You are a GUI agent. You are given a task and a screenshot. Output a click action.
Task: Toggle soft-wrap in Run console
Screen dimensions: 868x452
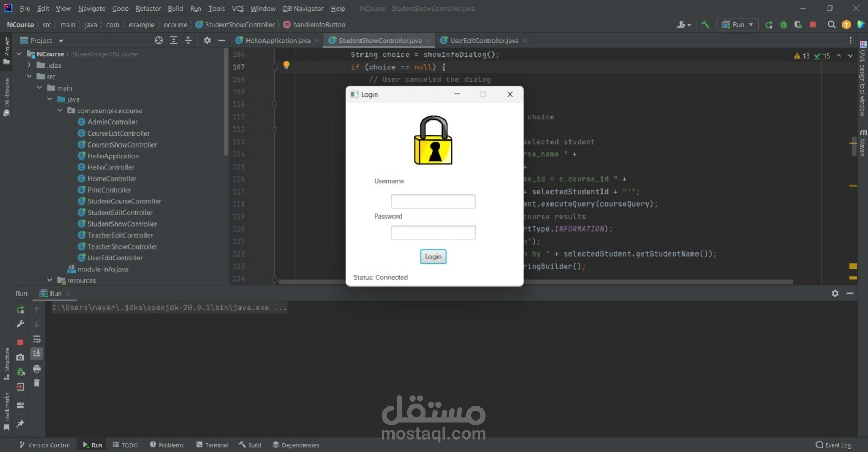click(x=36, y=339)
